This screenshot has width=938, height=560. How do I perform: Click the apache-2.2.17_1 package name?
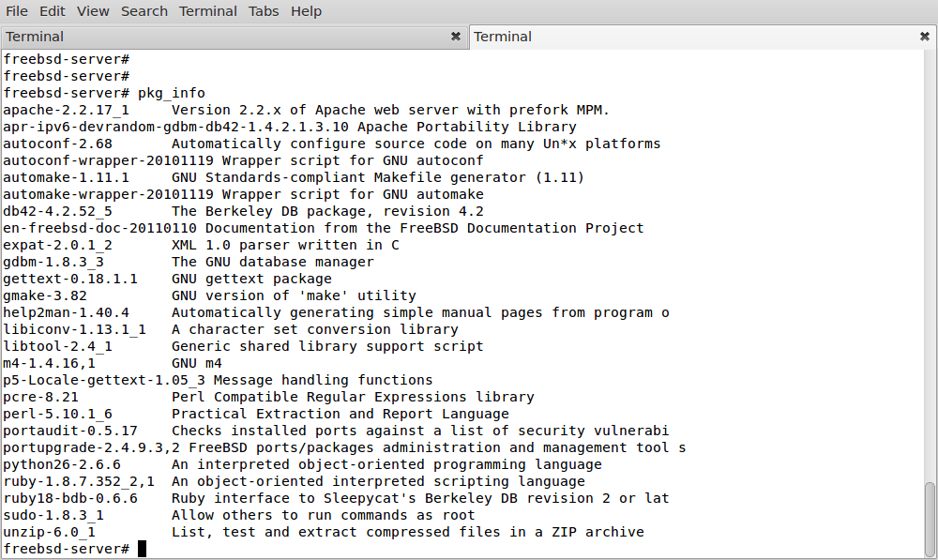click(x=66, y=110)
